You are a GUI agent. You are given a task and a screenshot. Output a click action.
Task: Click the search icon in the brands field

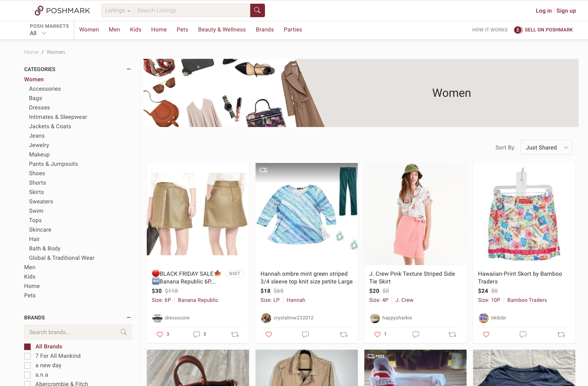(x=123, y=332)
